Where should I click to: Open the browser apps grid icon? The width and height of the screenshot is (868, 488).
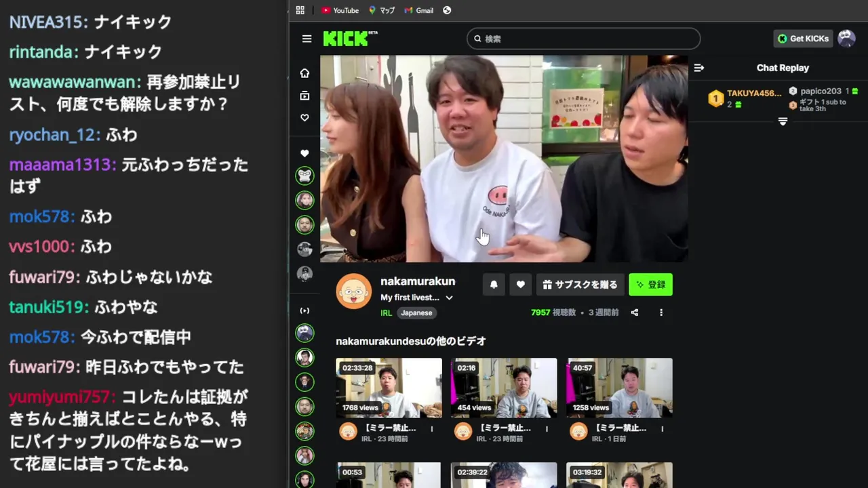(x=300, y=10)
